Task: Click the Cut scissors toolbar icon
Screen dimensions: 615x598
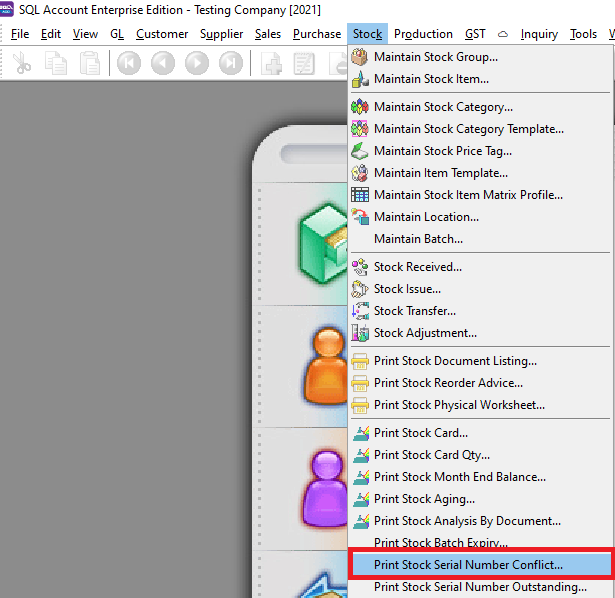Action: tap(22, 64)
